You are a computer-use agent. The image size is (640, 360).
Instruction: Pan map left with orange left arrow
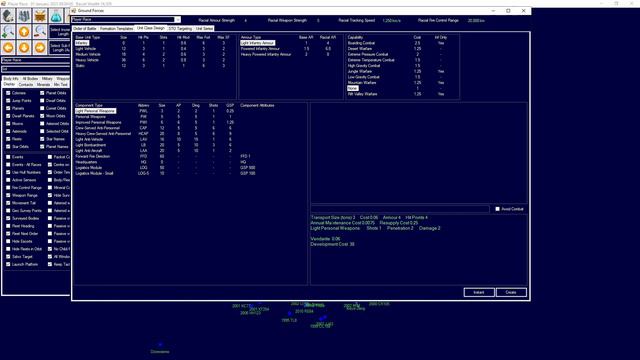8,47
